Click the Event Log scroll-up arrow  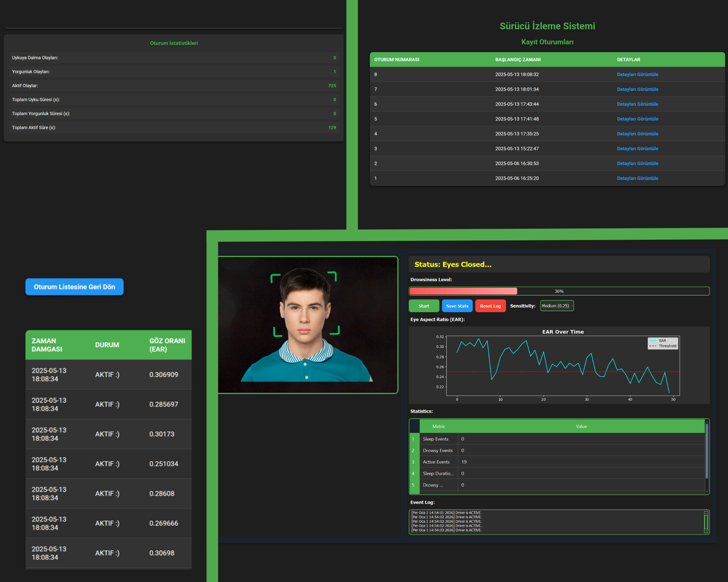pyautogui.click(x=706, y=514)
